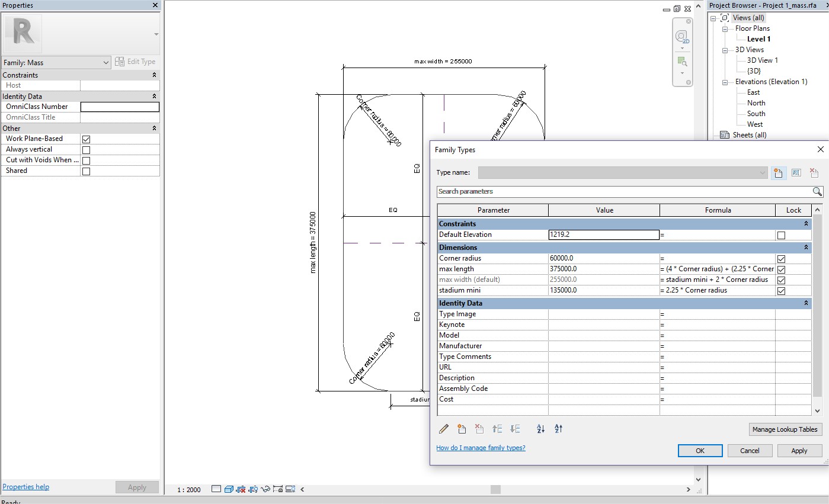Click Cancel in Family Types dialog
The image size is (829, 504).
click(750, 451)
